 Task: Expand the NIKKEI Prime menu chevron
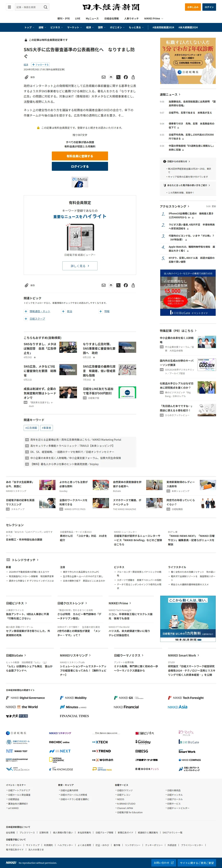pos(162,18)
